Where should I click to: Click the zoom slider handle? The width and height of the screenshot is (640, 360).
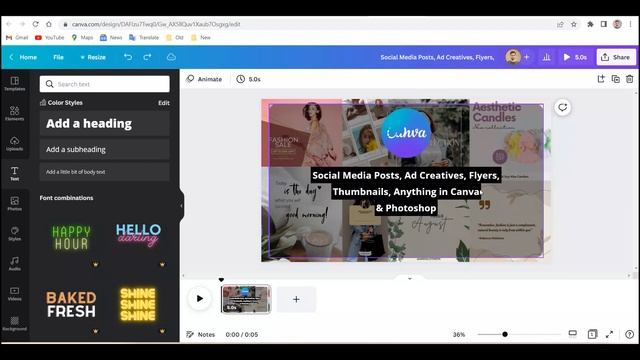pyautogui.click(x=505, y=334)
